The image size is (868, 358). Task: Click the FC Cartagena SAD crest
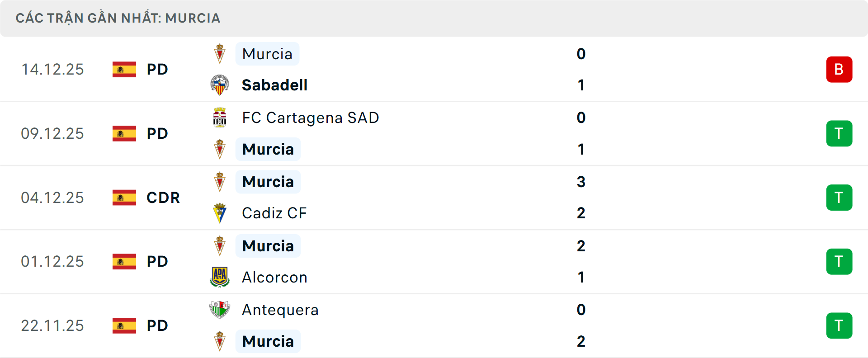click(220, 117)
